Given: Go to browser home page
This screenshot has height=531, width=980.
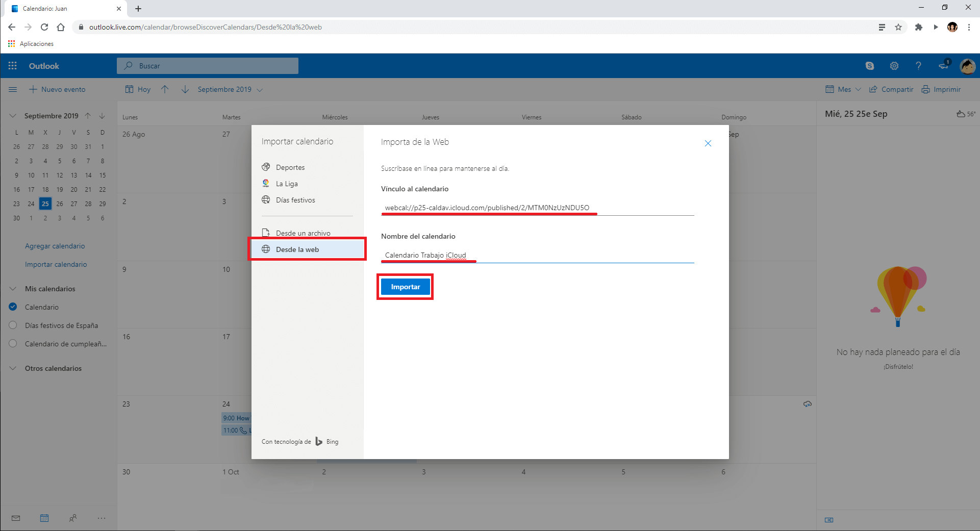Looking at the screenshot, I should coord(61,27).
